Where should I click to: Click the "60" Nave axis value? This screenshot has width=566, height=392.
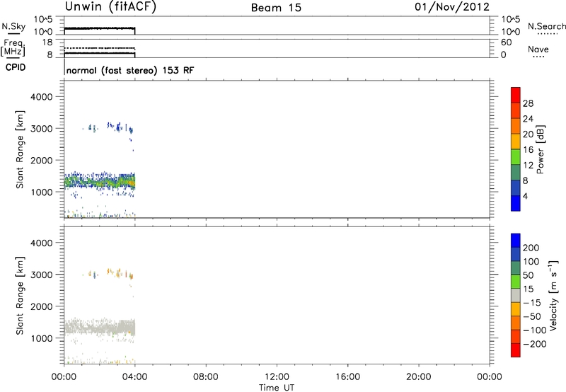507,42
